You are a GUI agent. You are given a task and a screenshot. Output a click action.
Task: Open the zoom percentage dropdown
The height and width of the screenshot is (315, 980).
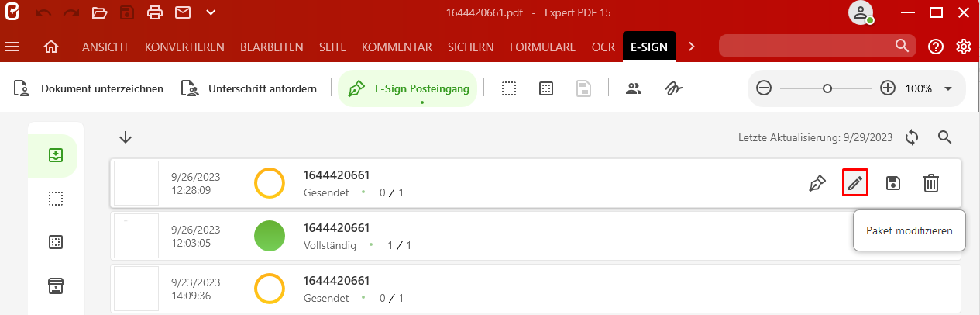click(948, 88)
